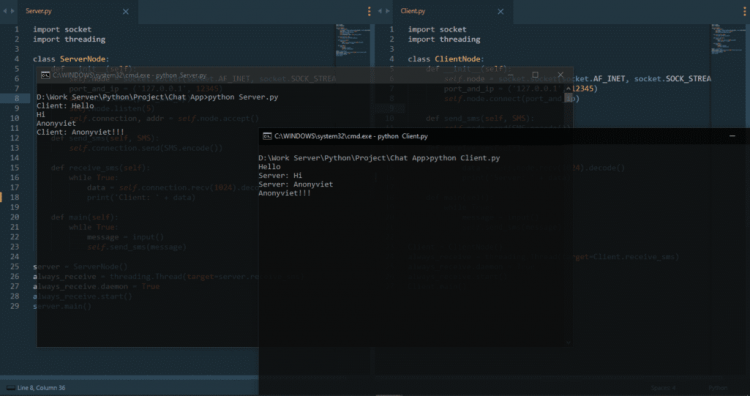Image resolution: width=750 pixels, height=396 pixels.
Task: Minimize the Server.py cmd window
Action: (x=510, y=75)
